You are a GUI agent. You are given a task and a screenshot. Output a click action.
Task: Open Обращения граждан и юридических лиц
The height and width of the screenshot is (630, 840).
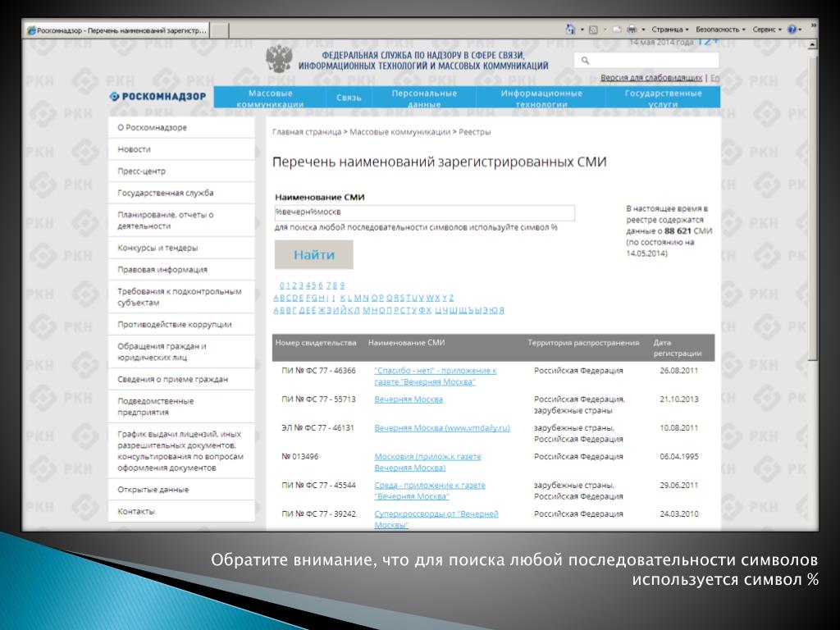pos(181,352)
